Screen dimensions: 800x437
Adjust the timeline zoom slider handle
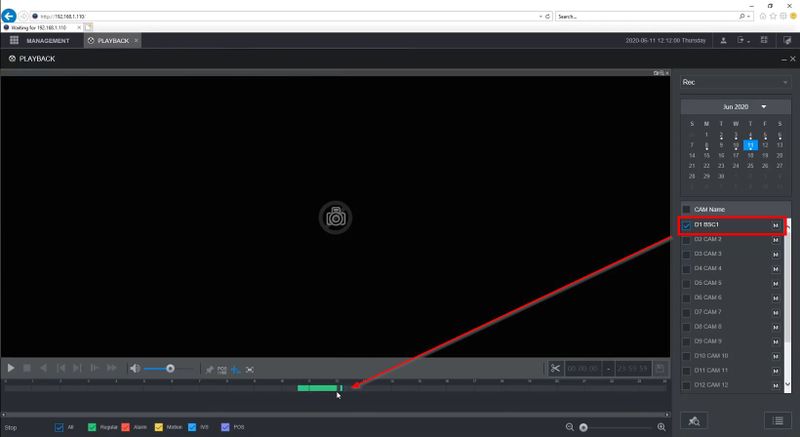click(584, 427)
